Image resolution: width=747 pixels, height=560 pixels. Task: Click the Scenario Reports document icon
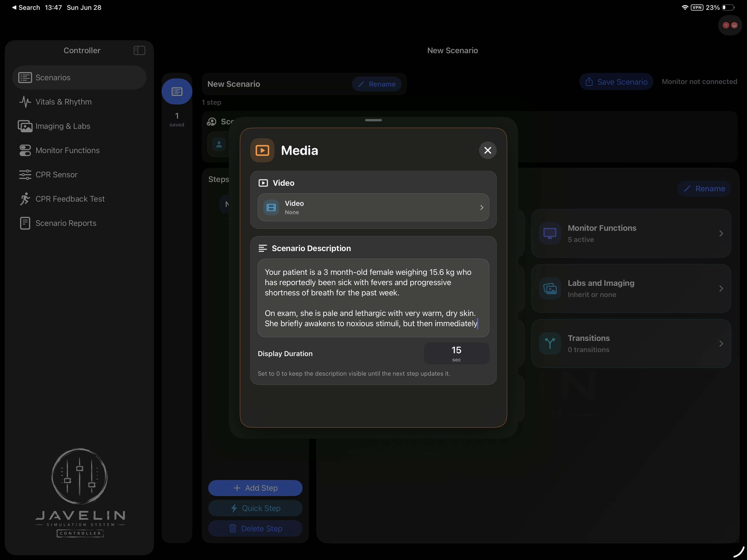tap(25, 223)
